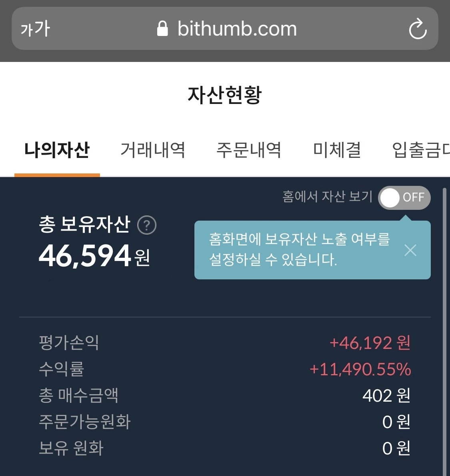The width and height of the screenshot is (450, 476).
Task: Toggle home screen asset visibility
Action: (404, 197)
